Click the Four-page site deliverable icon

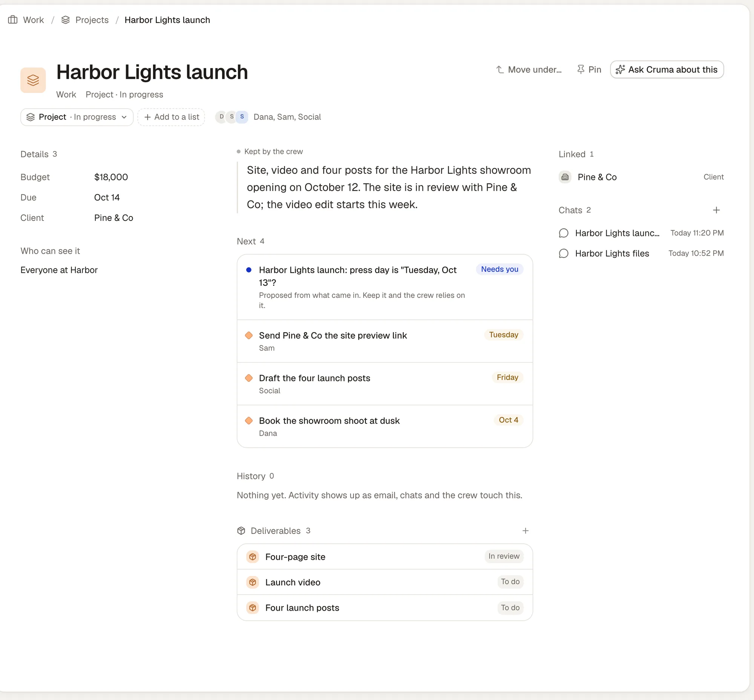(253, 557)
